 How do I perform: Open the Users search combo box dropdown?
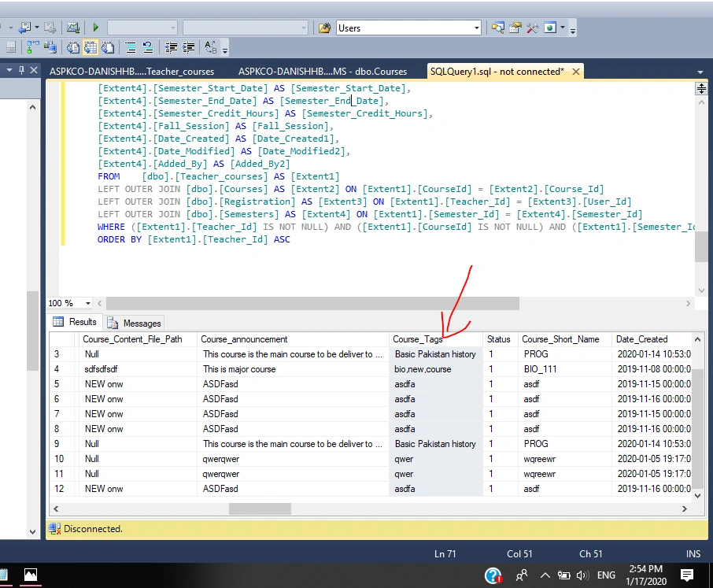click(476, 28)
